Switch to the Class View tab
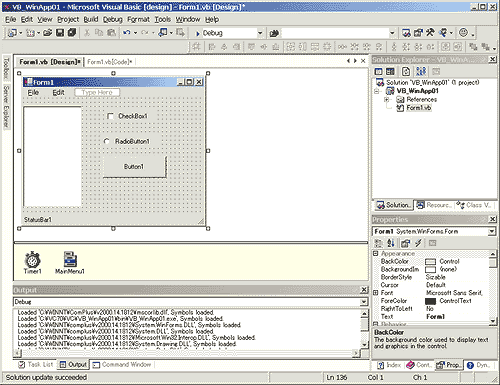 pos(474,205)
